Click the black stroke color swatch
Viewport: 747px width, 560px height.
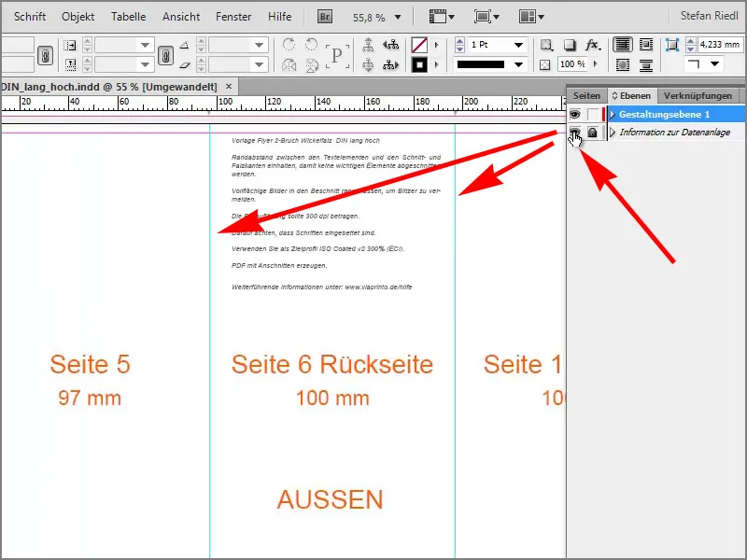click(419, 64)
